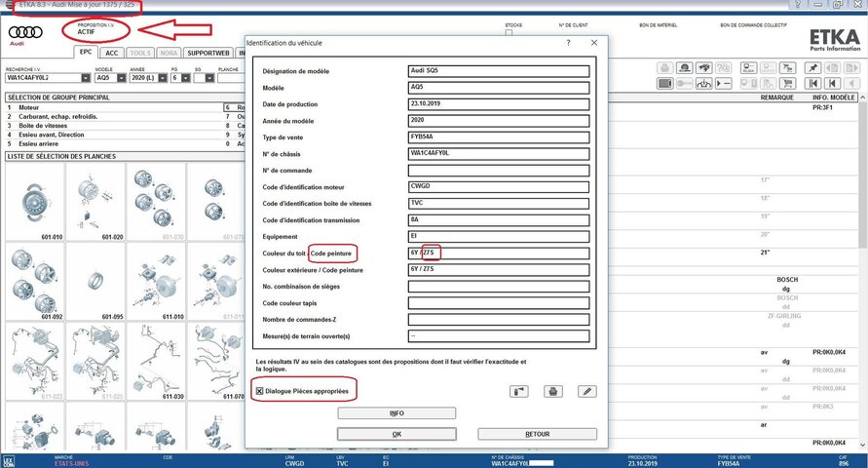Screen dimensions: 868x468
Task: Click the title bar help question mark
Action: [798, 5]
